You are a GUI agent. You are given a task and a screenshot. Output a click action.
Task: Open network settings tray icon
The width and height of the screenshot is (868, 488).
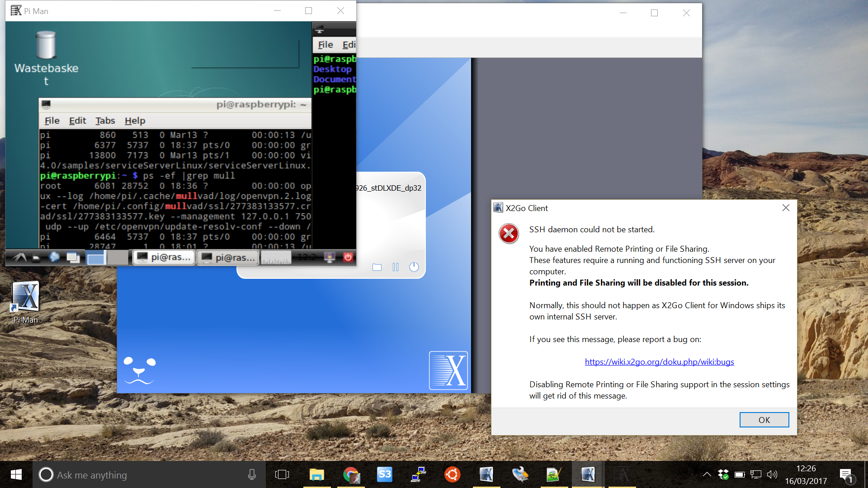click(x=756, y=474)
